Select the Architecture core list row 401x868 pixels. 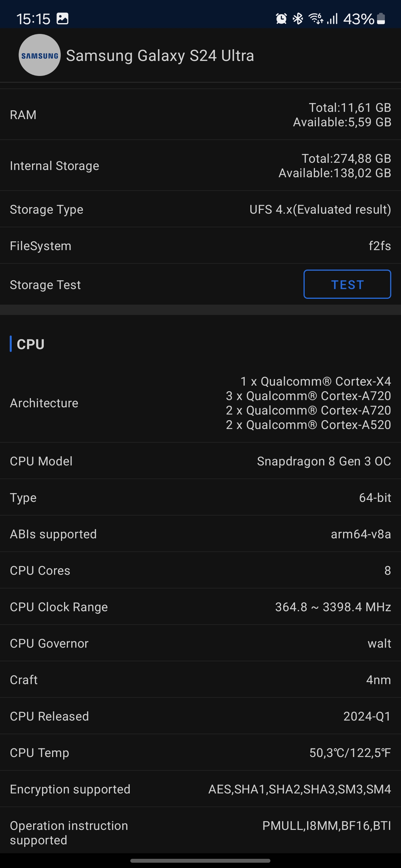[200, 403]
